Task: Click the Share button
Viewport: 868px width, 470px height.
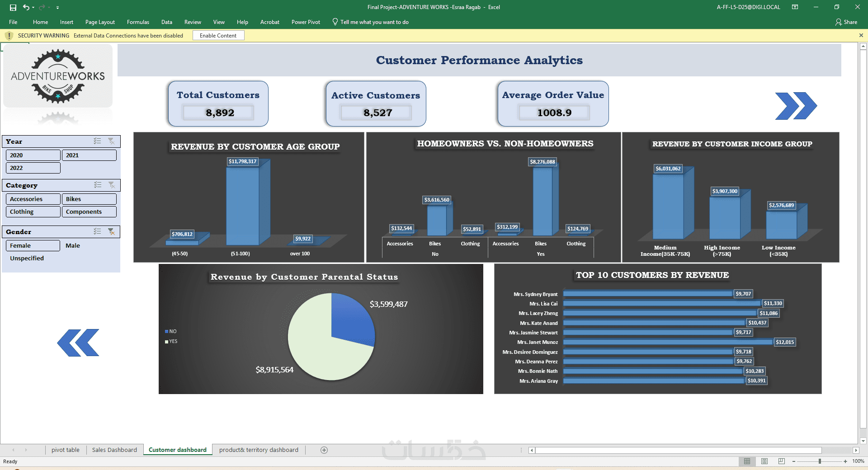Action: click(x=846, y=22)
